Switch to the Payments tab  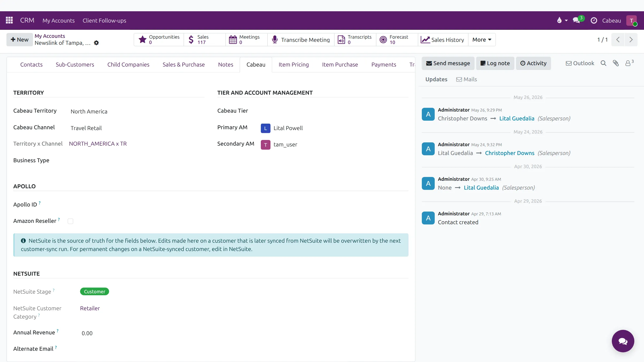point(384,65)
